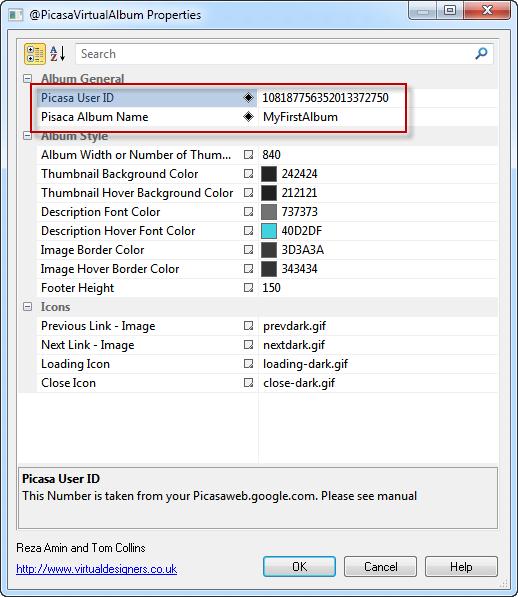Screen dimensions: 518x597
Task: Click the window icon in the title bar
Action: [x=15, y=15]
